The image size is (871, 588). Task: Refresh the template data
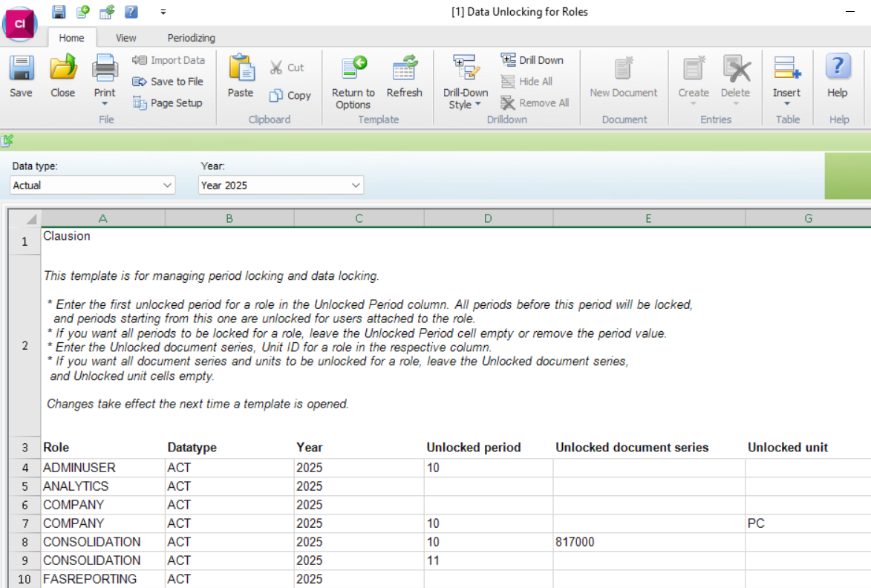point(405,76)
